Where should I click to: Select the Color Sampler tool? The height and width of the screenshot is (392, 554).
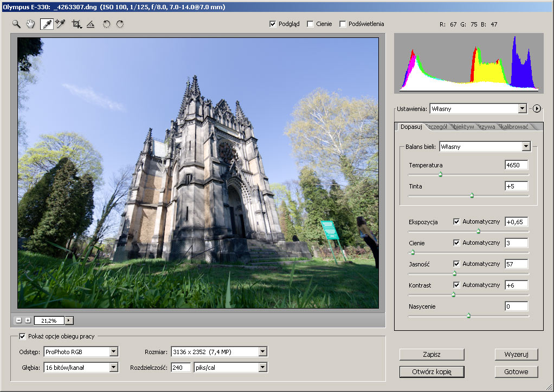tap(61, 24)
